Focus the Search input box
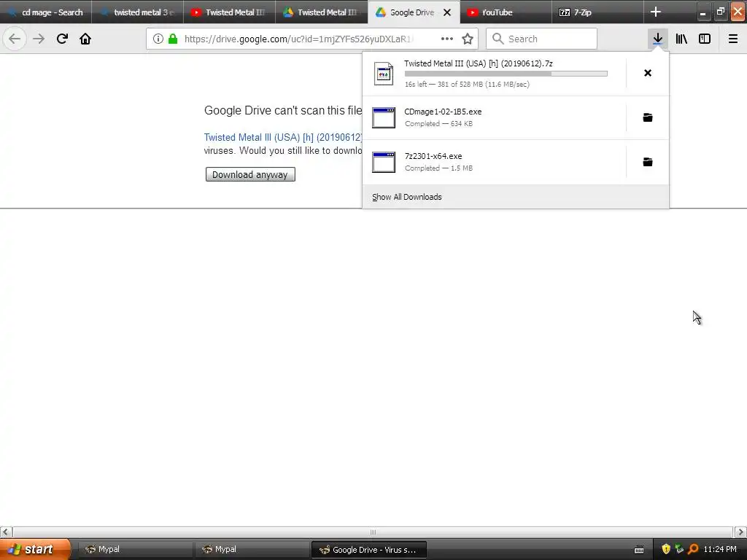747x560 pixels. (x=541, y=39)
